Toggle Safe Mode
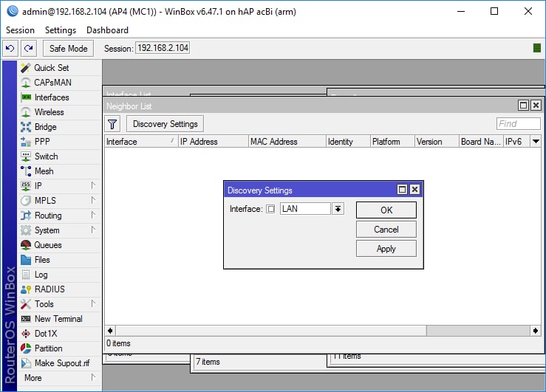Screen dimensions: 546x392 tap(68, 48)
